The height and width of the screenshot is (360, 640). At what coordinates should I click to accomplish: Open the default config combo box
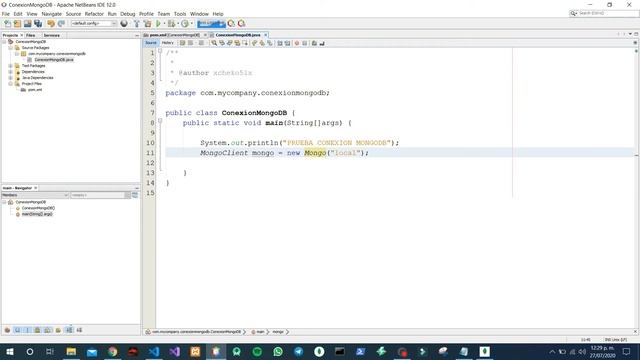click(94, 24)
